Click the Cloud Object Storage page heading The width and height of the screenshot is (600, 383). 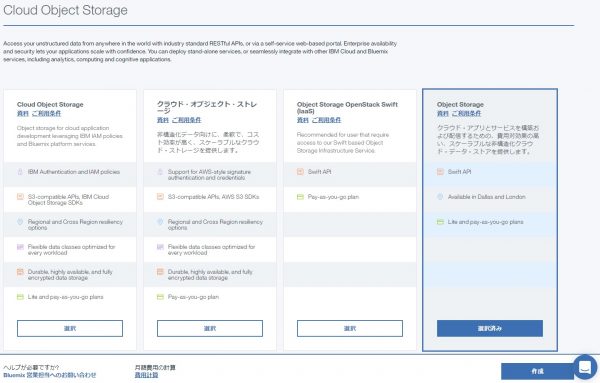click(x=65, y=10)
